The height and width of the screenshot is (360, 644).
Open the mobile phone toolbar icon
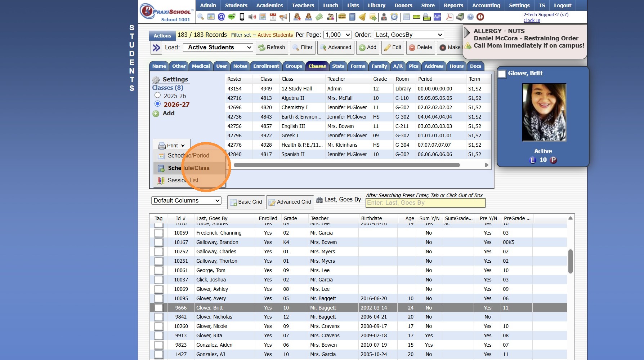(242, 17)
